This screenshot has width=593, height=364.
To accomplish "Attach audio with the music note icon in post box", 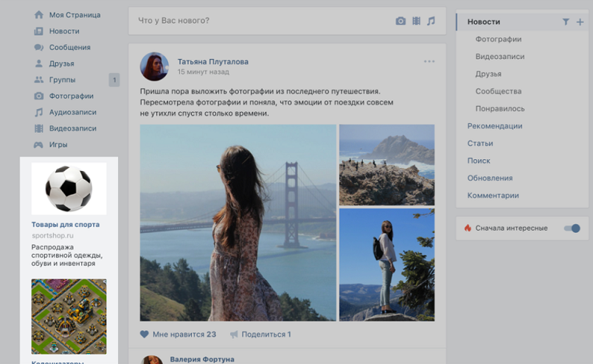I will click(431, 21).
